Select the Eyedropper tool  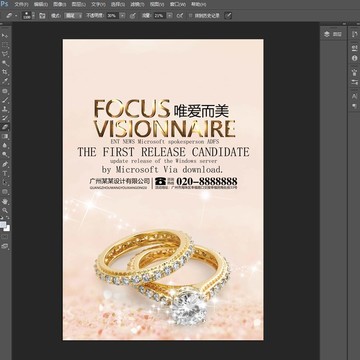point(5,81)
